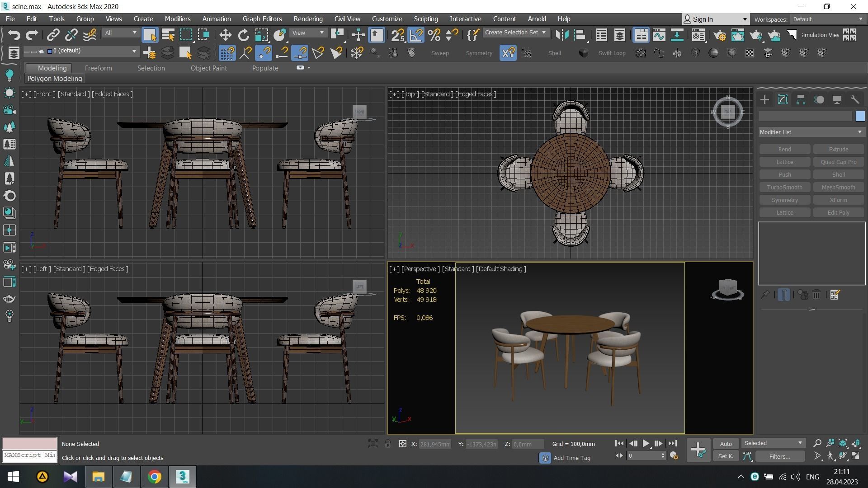Switch to the Object Paint ribbon tab

click(x=208, y=68)
